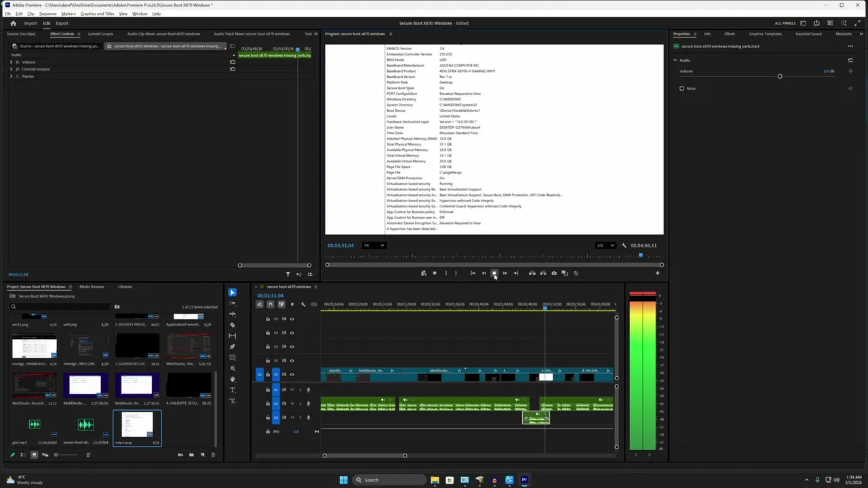Viewport: 868px width, 488px height.
Task: Open the Sequence menu
Action: (47, 14)
